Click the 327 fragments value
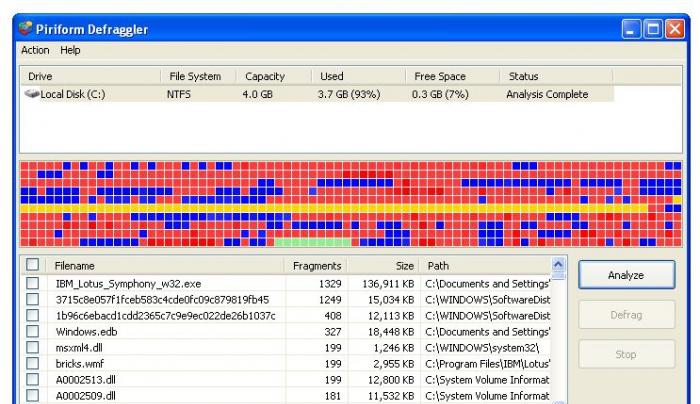This screenshot has height=404, width=700. pos(333,332)
